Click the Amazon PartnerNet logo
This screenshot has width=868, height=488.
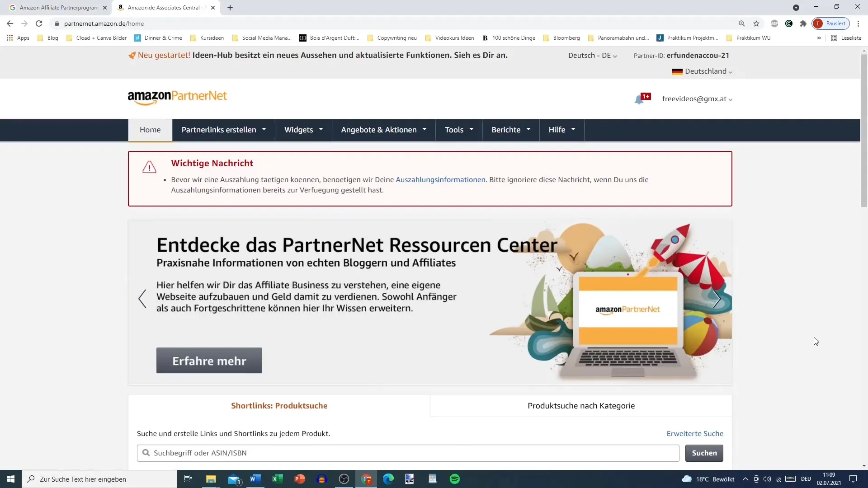pyautogui.click(x=177, y=97)
